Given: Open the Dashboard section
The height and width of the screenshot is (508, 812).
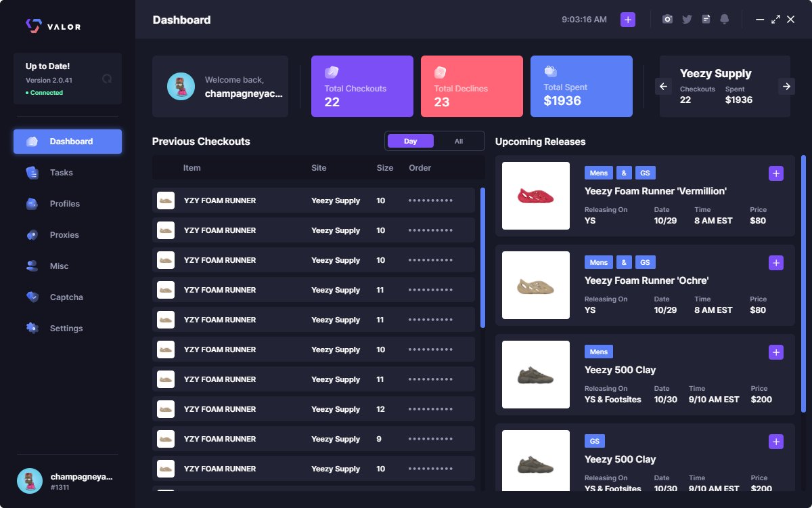Looking at the screenshot, I should pos(68,142).
